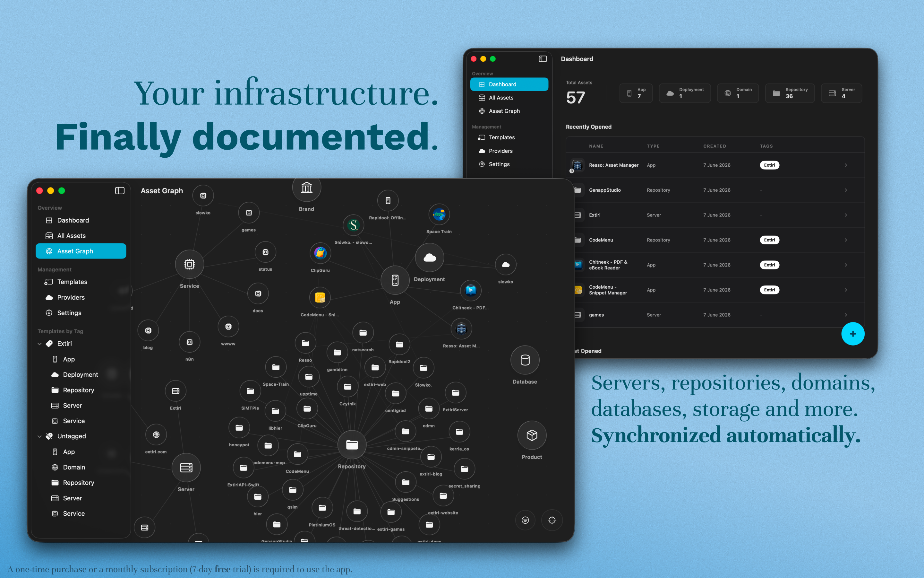Viewport: 924px width, 578px height.
Task: Open Templates in Dashboard window sidebar
Action: click(509, 138)
